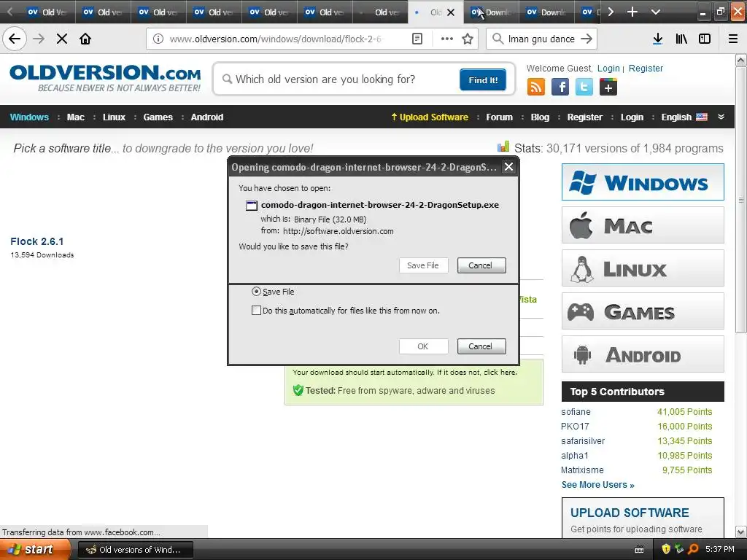Click the Facebook icon in site header
Viewport: 747px width, 560px height.
click(x=560, y=87)
